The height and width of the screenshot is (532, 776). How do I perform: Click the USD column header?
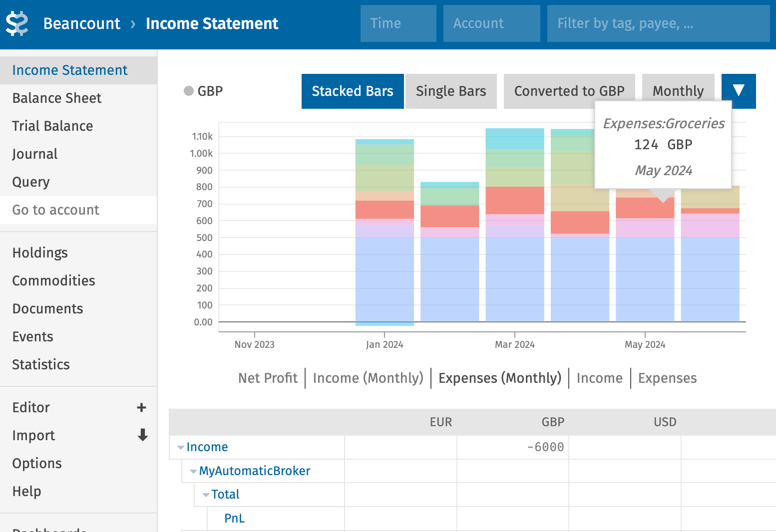click(665, 422)
